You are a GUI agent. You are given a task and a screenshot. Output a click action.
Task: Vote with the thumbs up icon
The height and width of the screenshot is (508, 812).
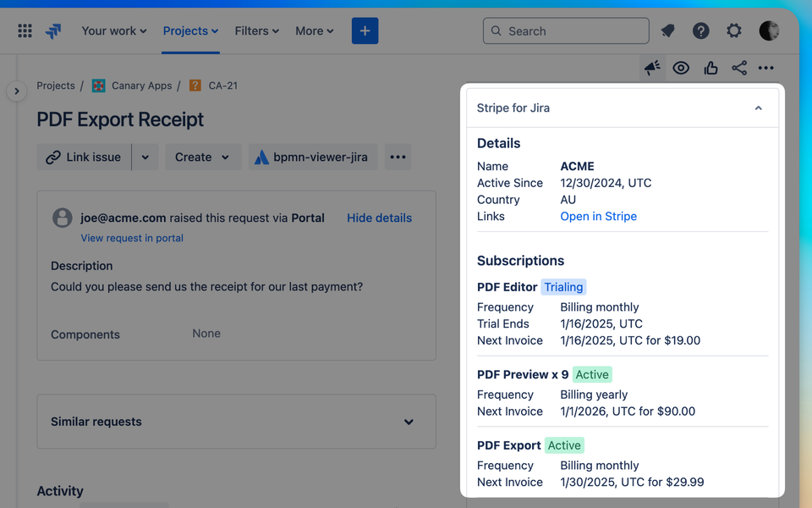pos(710,68)
